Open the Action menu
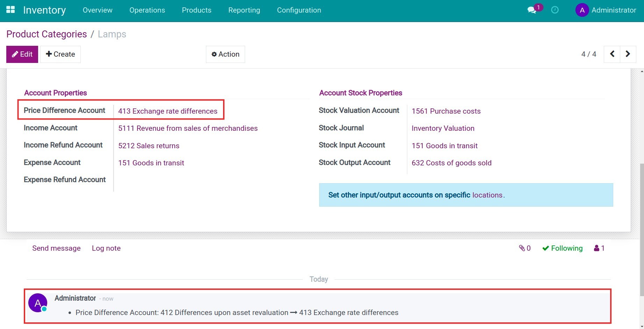644x329 pixels. pos(225,54)
